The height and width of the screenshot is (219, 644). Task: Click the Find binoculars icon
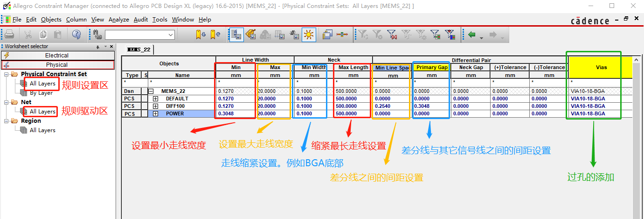click(x=97, y=34)
